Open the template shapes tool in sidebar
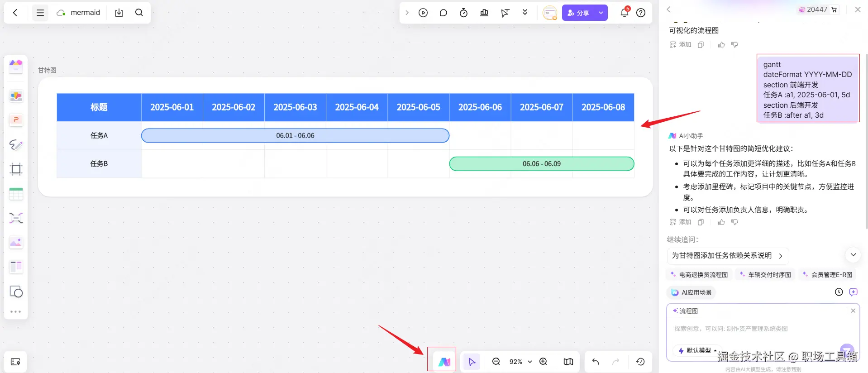 [x=16, y=67]
